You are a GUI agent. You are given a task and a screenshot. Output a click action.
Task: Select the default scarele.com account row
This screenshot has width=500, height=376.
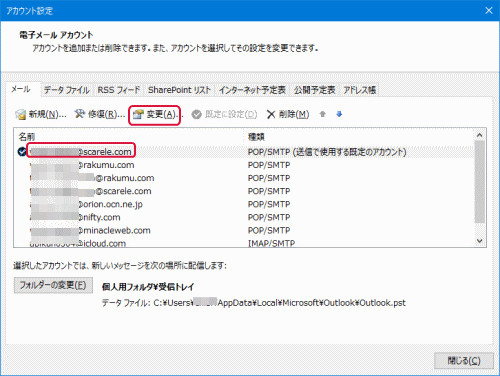[x=245, y=152]
